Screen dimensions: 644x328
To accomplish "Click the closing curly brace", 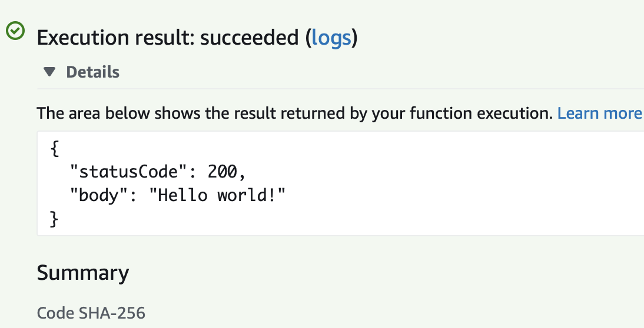I will click(55, 219).
